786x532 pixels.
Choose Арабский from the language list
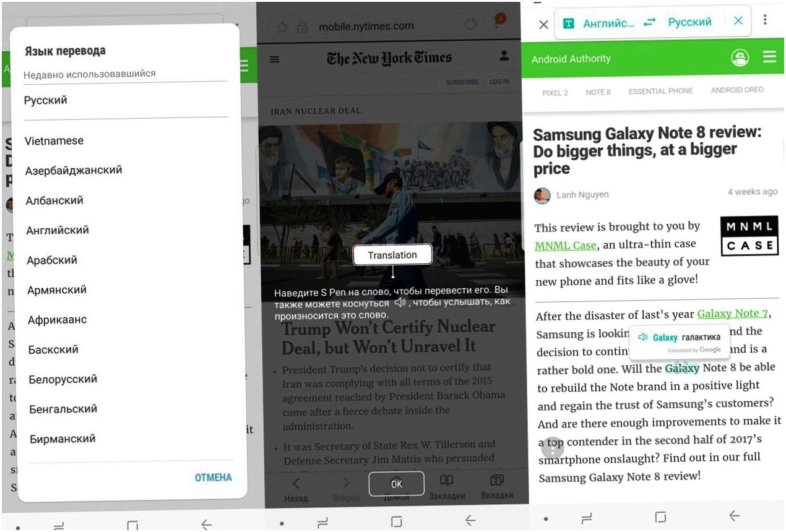pyautogui.click(x=52, y=260)
